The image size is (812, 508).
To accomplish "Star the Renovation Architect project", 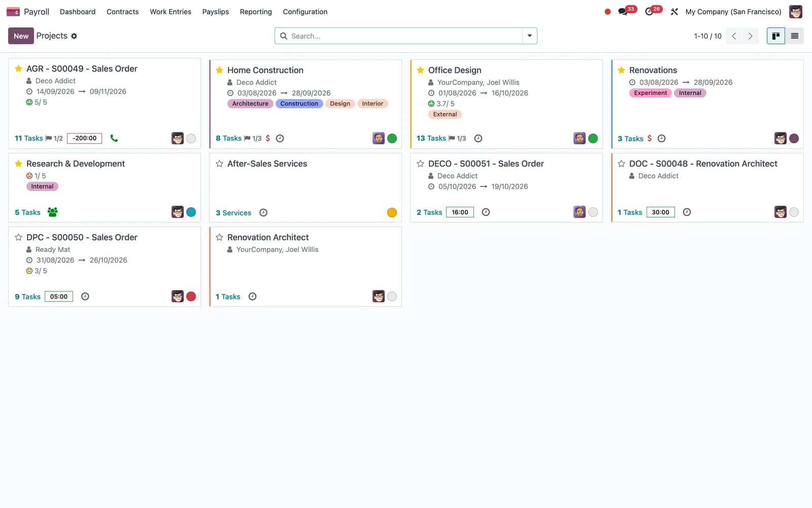I will click(x=219, y=237).
